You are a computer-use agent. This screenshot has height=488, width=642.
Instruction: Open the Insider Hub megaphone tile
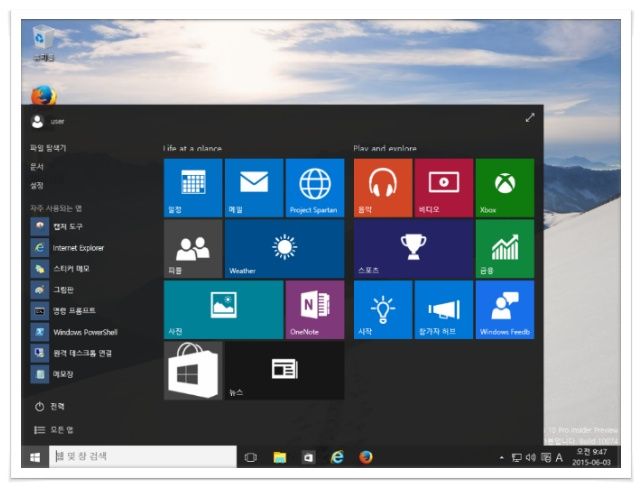click(x=444, y=310)
